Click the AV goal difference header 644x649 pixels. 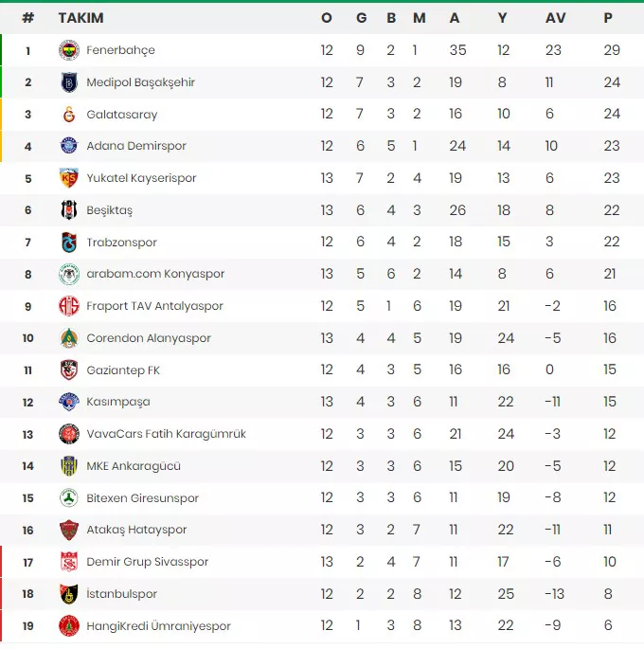coord(555,18)
